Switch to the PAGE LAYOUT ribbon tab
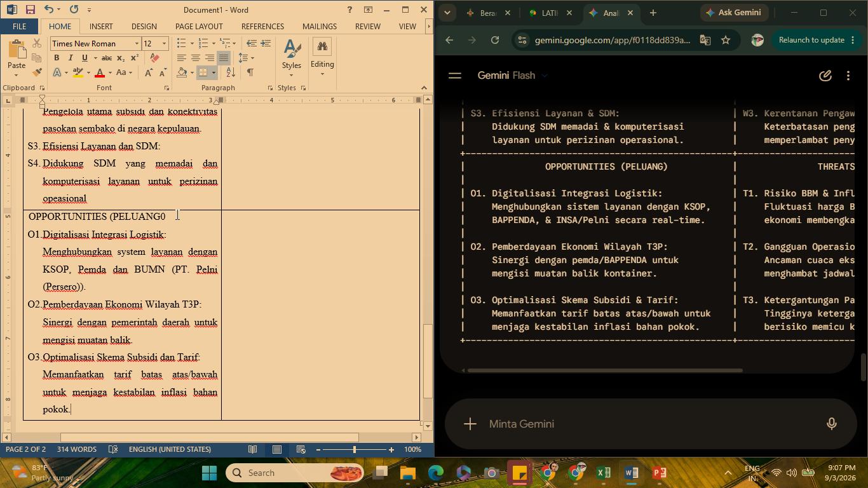The height and width of the screenshot is (488, 868). (x=199, y=27)
